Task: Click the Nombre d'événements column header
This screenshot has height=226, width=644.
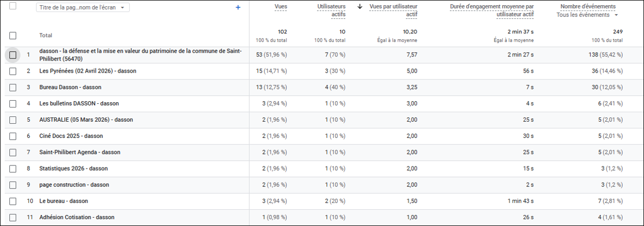Action: [588, 6]
